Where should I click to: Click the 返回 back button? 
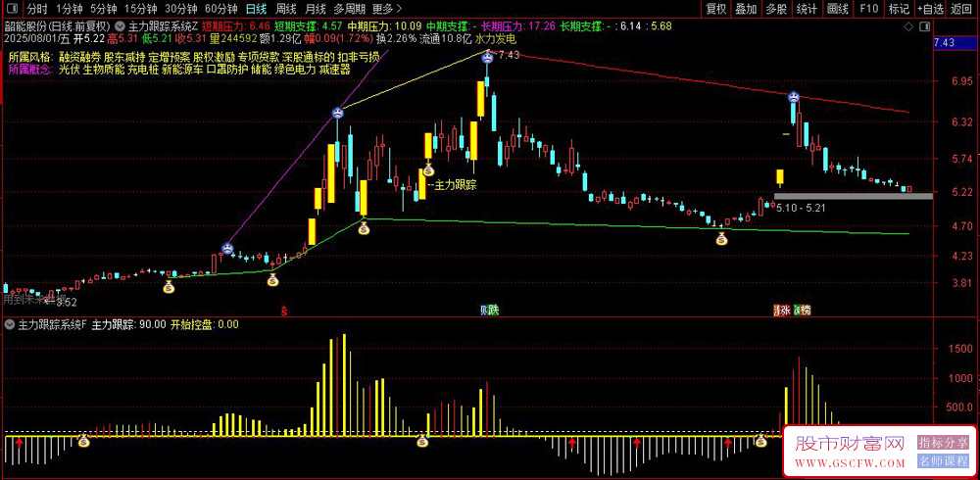pyautogui.click(x=962, y=9)
